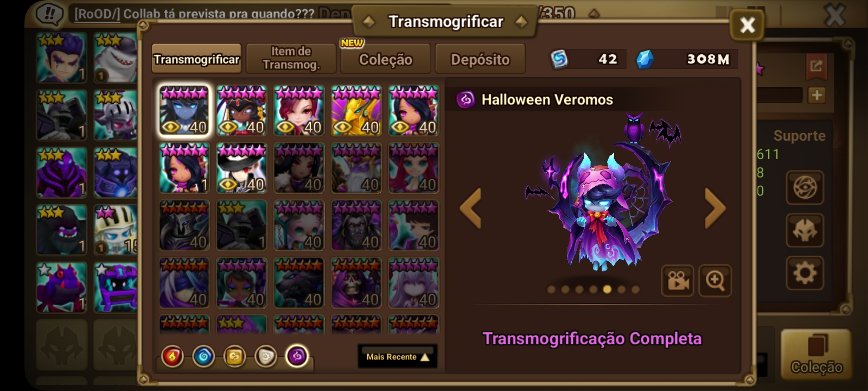This screenshot has width=868, height=391.
Task: Select the first Veromos monster thumbnail
Action: click(184, 110)
